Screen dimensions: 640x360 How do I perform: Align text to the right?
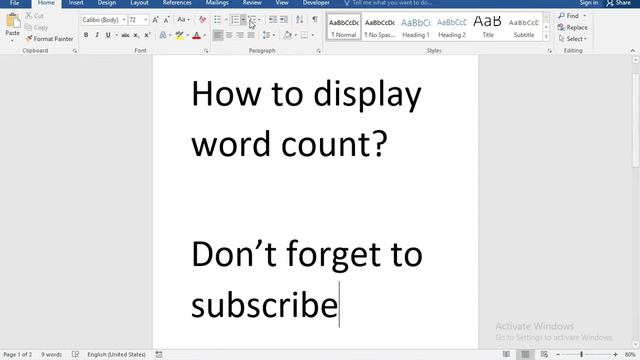[x=240, y=36]
